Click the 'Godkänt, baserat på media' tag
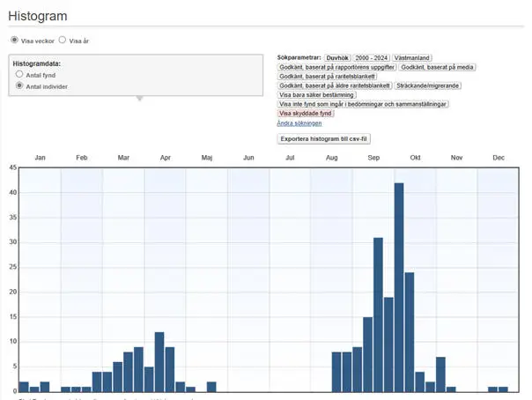 pyautogui.click(x=438, y=67)
